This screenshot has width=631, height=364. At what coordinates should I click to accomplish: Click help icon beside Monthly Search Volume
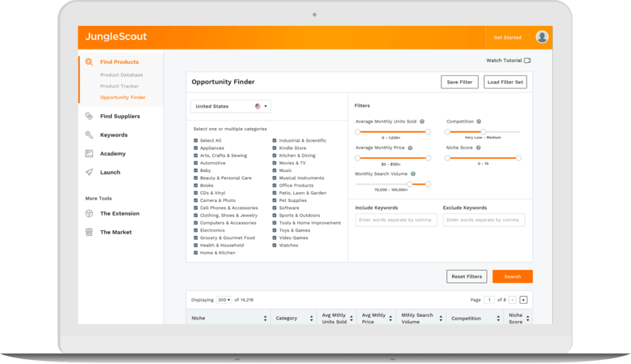click(413, 174)
